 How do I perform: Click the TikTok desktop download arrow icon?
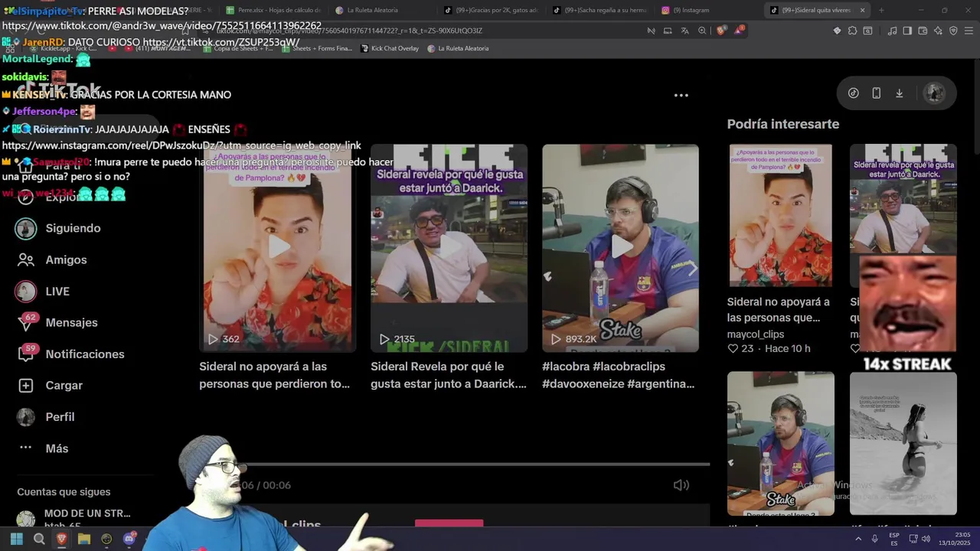click(x=900, y=93)
